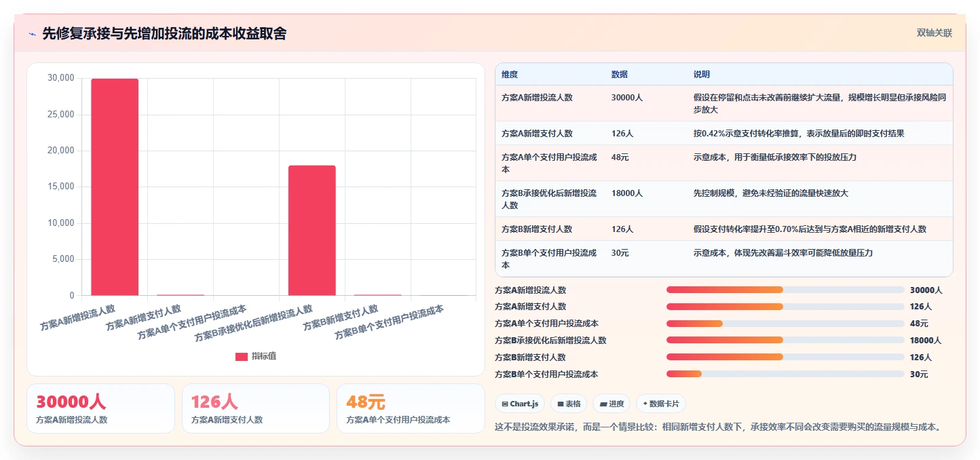Viewport: 980px width, 460px height.
Task: Click the progress bar for 方案A单个支付用户投流成本
Action: click(785, 324)
